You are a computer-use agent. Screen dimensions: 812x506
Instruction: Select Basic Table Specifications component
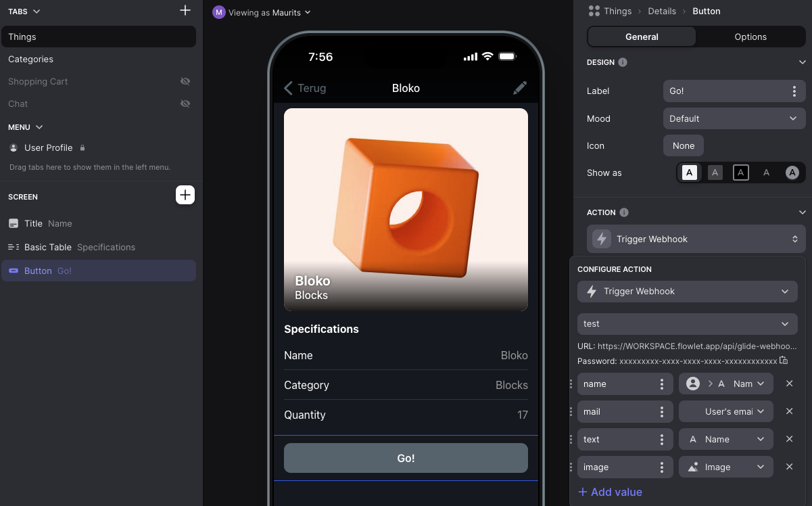click(99, 247)
